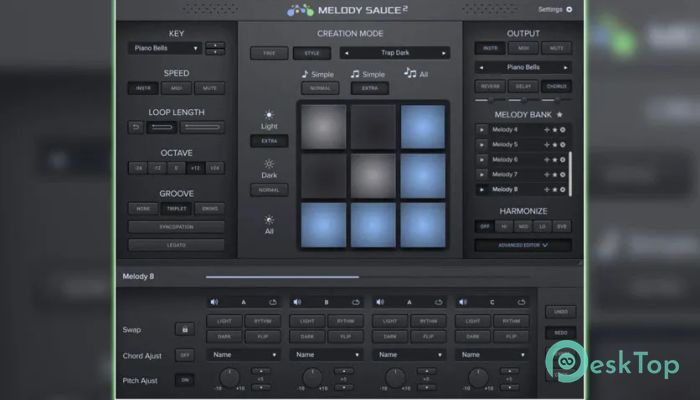Favorite Melody 5 with its star icon
700x400 pixels.
[x=555, y=145]
